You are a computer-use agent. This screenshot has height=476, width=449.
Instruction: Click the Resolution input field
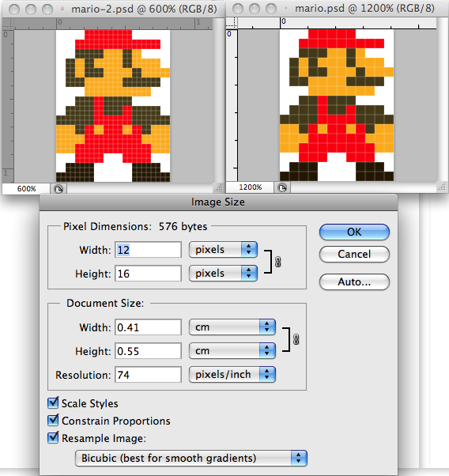point(148,375)
